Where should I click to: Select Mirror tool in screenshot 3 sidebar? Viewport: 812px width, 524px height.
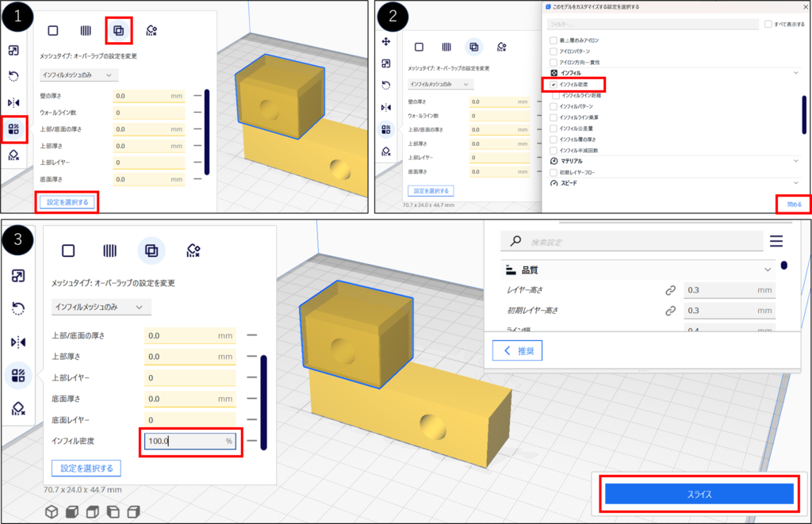pyautogui.click(x=18, y=342)
